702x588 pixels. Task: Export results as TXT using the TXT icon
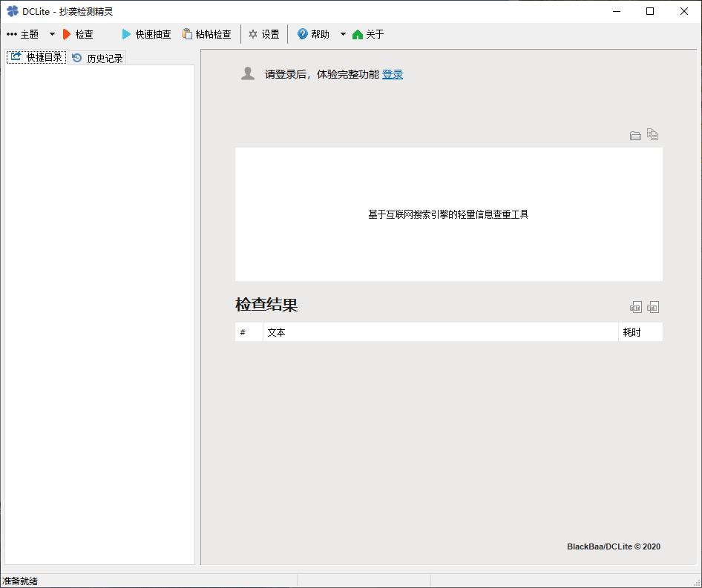click(x=635, y=306)
